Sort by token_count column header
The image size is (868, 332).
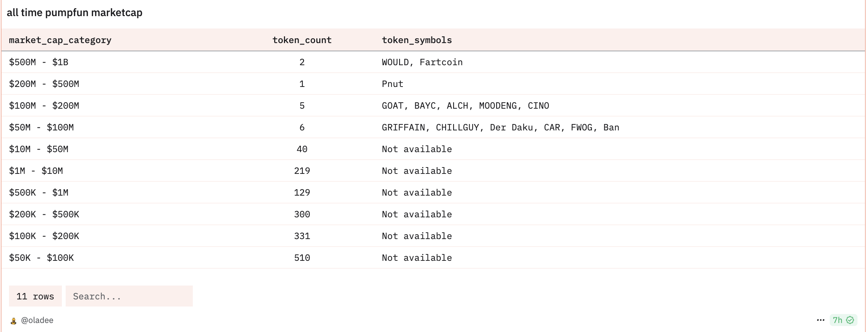302,40
